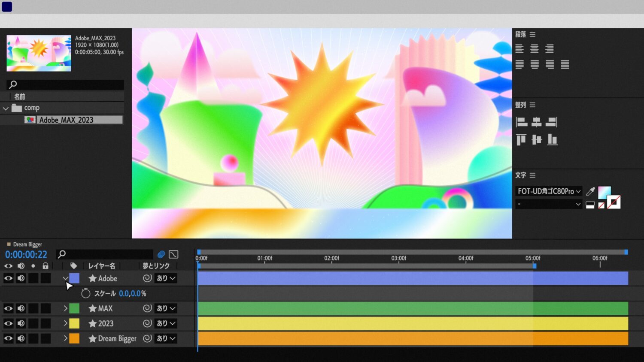Click the lock column header icon
The width and height of the screenshot is (644, 362).
click(46, 266)
